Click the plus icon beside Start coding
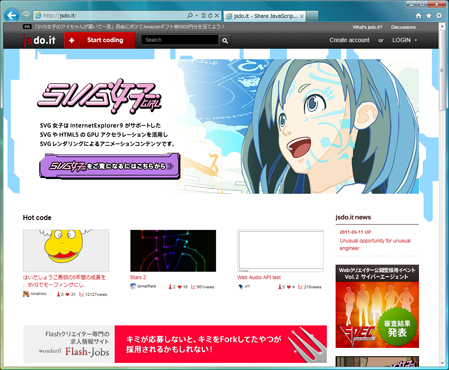Image resolution: width=449 pixels, height=370 pixels. click(x=71, y=40)
